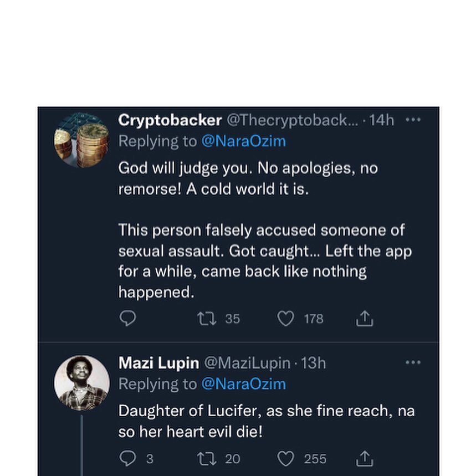Image resolution: width=476 pixels, height=476 pixels.
Task: Click the Mazi Lupin display name
Action: tap(158, 363)
